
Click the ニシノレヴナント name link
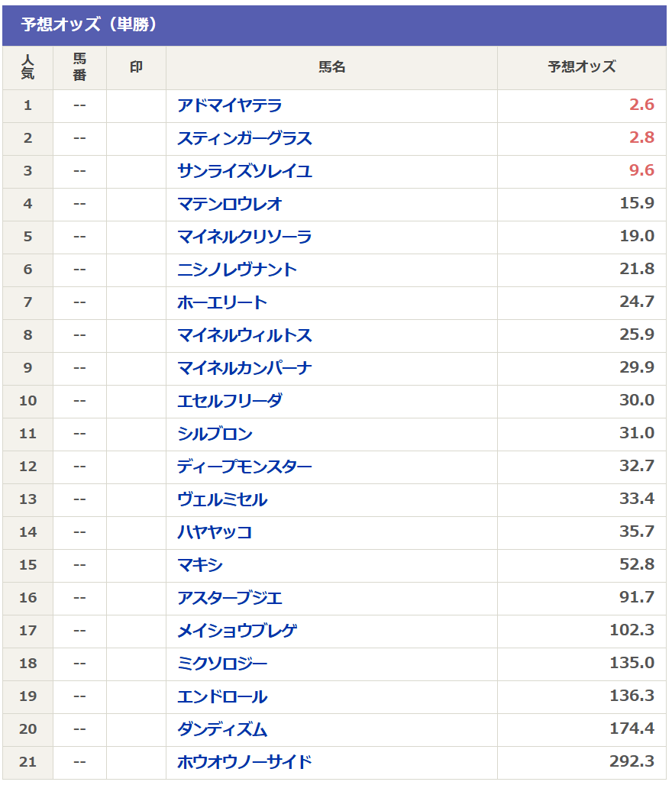click(237, 270)
